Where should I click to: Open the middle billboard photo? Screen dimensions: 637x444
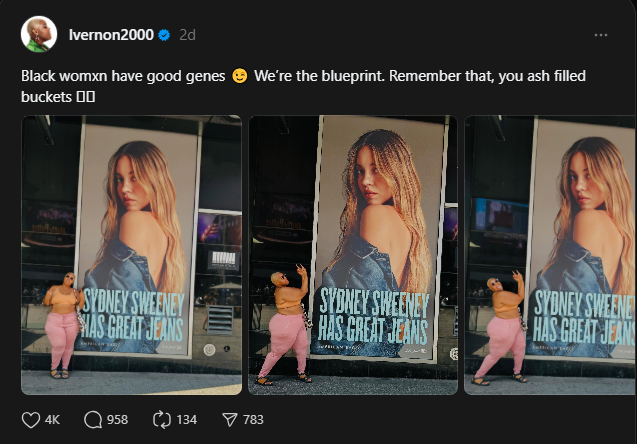353,255
